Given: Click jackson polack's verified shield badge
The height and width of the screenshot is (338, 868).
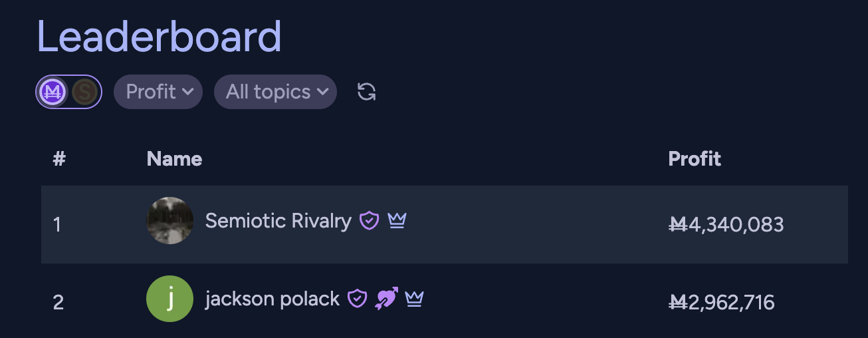Looking at the screenshot, I should [358, 299].
